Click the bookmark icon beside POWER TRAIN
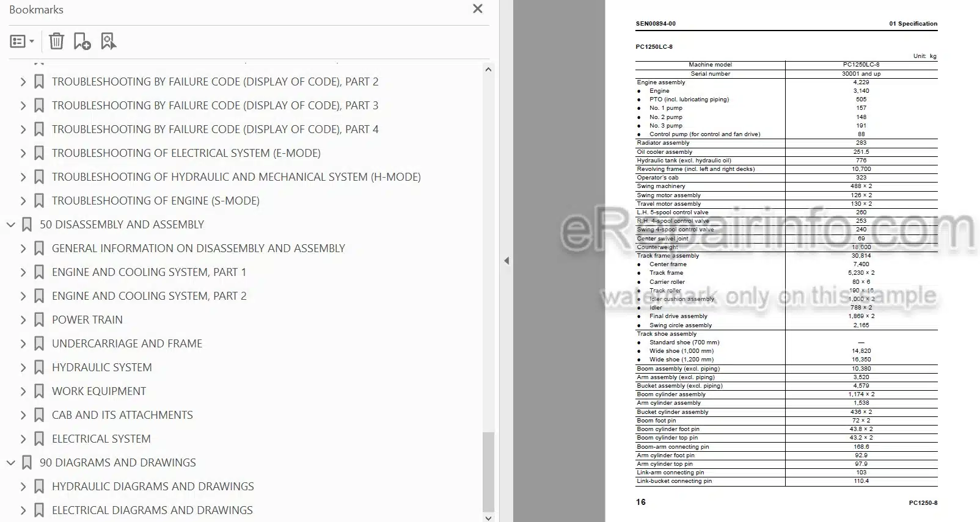Viewport: 980px width, 522px height. 39,320
